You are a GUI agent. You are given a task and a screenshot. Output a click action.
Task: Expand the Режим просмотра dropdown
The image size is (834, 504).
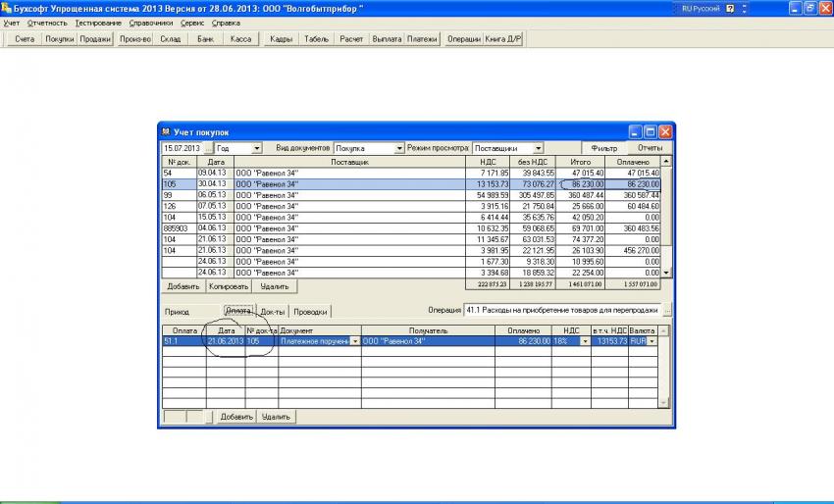point(540,148)
